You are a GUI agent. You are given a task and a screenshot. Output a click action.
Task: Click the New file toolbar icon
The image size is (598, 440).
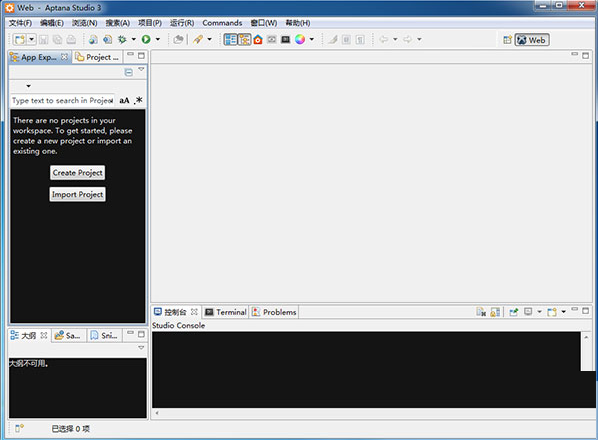point(20,39)
